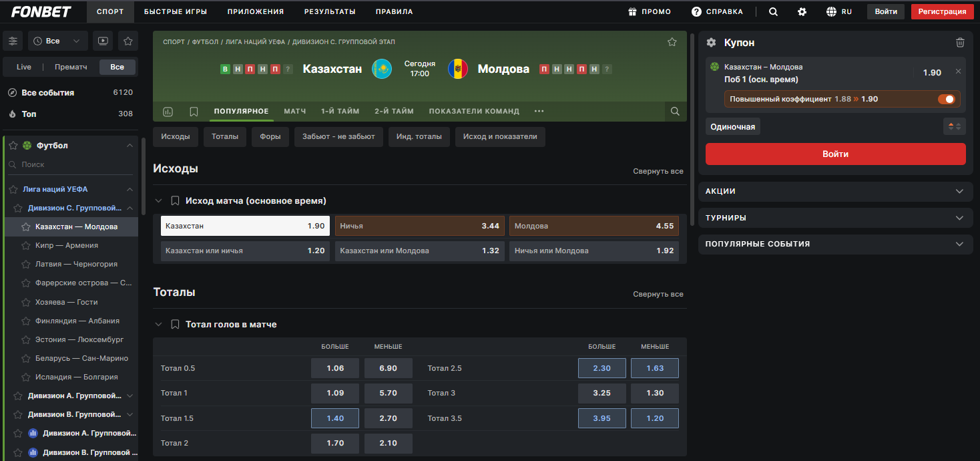This screenshot has height=461, width=980.
Task: Clear the coupon with the trash icon
Action: (960, 42)
